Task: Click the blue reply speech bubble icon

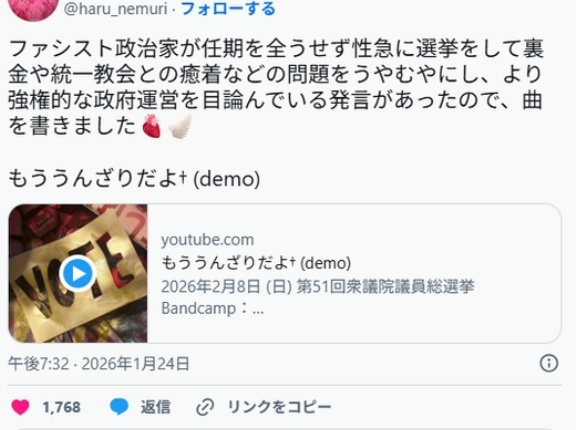Action: pos(119,407)
